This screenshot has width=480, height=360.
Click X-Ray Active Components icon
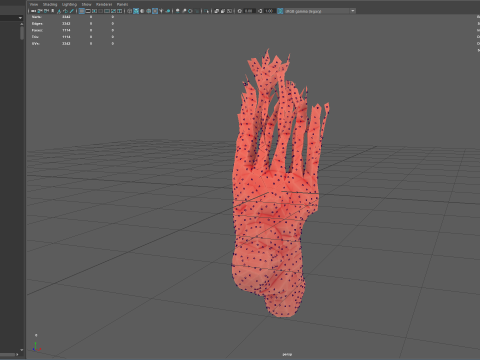pos(223,11)
